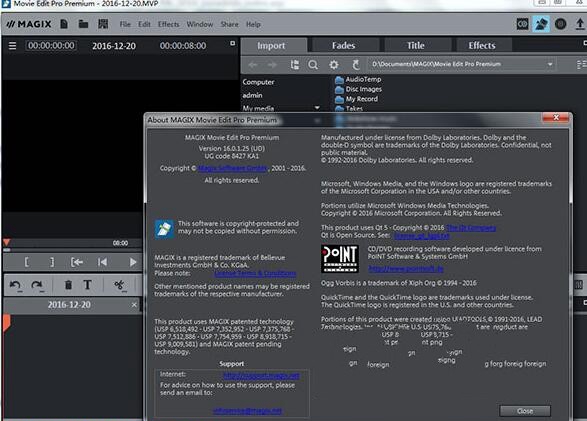Close the 2016-12-20 timeline tab
The image size is (587, 421).
(134, 305)
